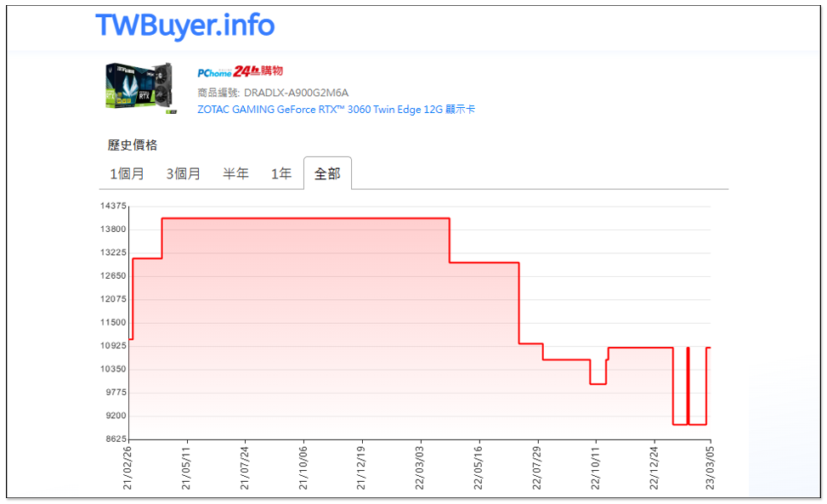The height and width of the screenshot is (504, 827).
Task: Switch to the 半年 price tab
Action: click(x=235, y=173)
